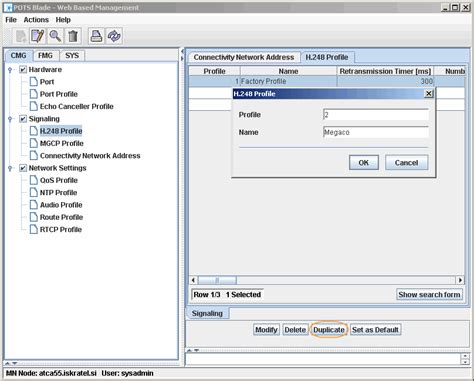Click the Duplicate button
474x381 pixels.
(329, 330)
